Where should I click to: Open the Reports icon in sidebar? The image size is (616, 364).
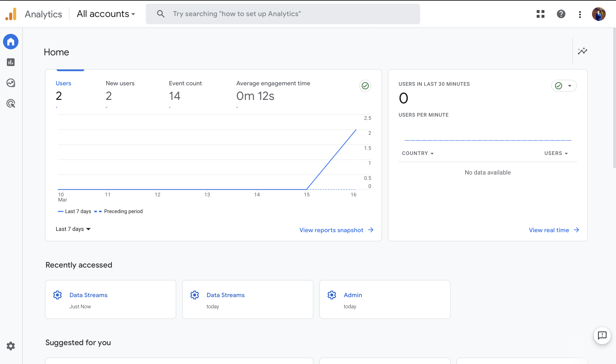[11, 62]
